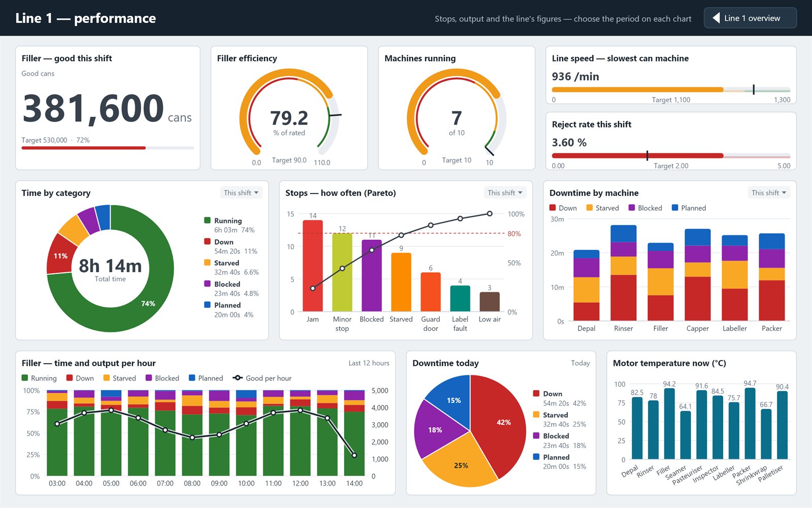812x508 pixels.
Task: Click the Filler efficiency gauge value 79.2
Action: [289, 118]
